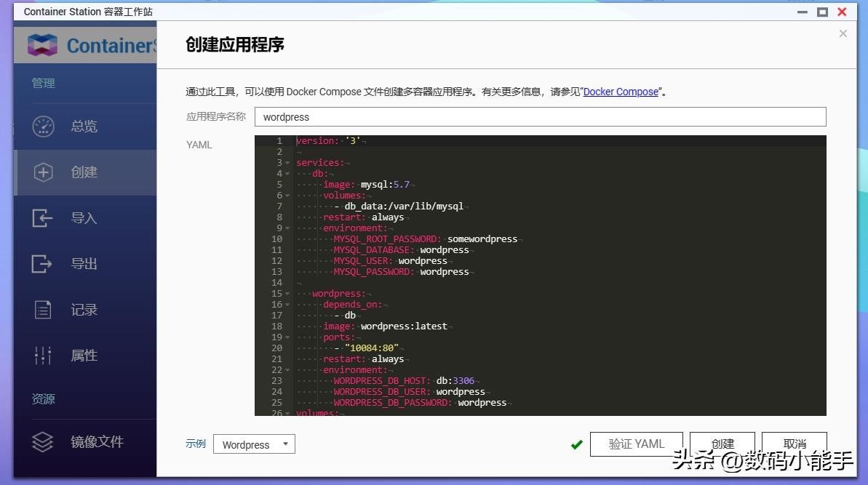This screenshot has width=868, height=485.
Task: Click the 导入 import arrow icon
Action: point(43,218)
